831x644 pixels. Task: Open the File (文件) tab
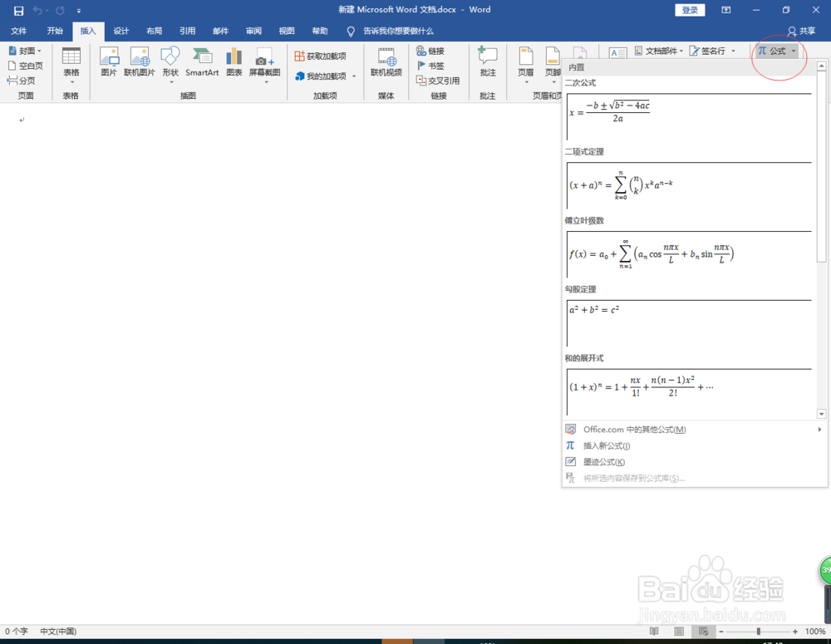click(18, 32)
